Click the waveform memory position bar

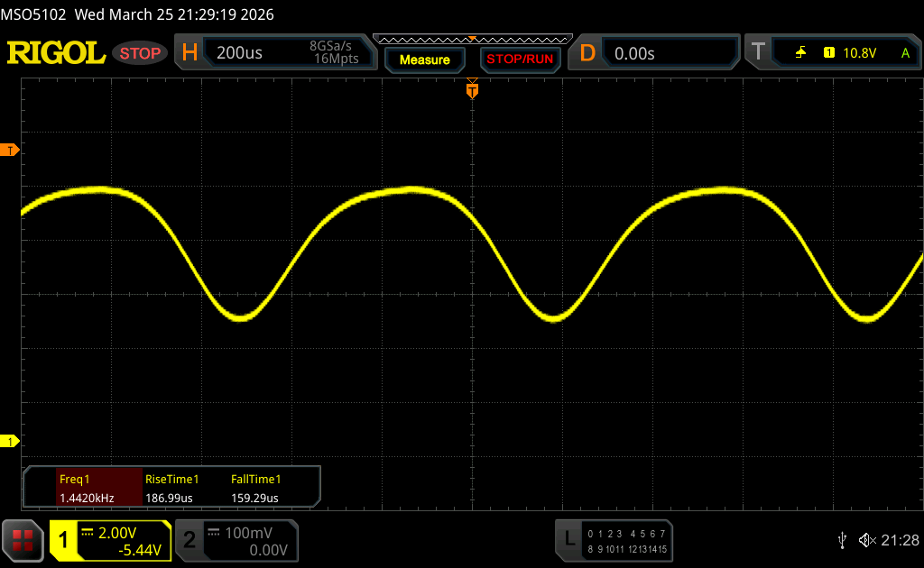coord(471,39)
